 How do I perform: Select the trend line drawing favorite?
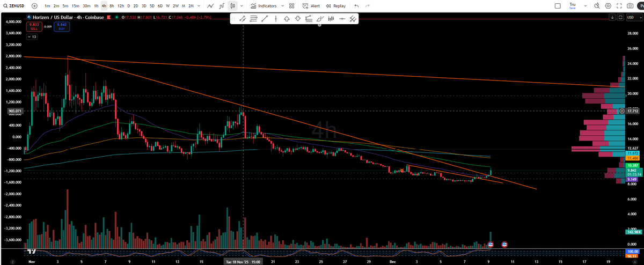pos(242,19)
